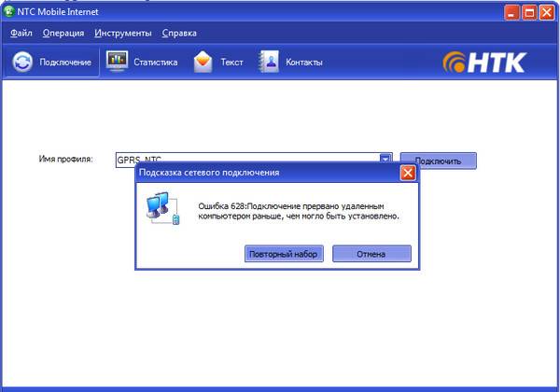560x392 pixels.
Task: Open the Справка menu
Action: click(x=179, y=34)
